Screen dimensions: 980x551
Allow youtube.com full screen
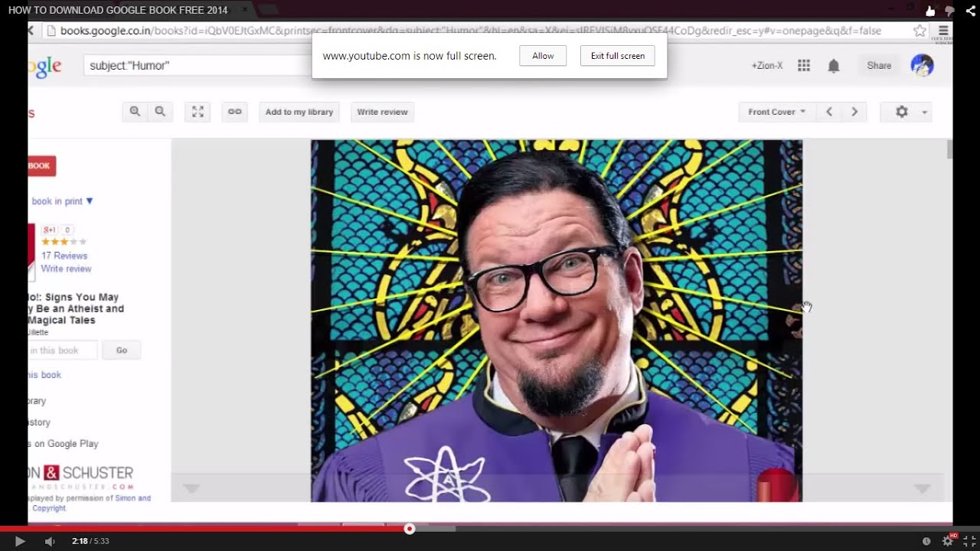click(543, 56)
